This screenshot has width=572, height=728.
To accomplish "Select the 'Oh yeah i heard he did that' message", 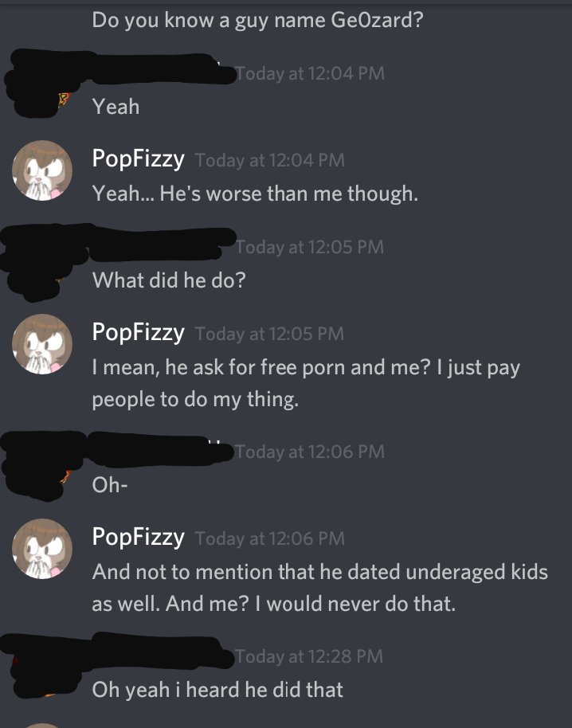I will pyautogui.click(x=217, y=690).
